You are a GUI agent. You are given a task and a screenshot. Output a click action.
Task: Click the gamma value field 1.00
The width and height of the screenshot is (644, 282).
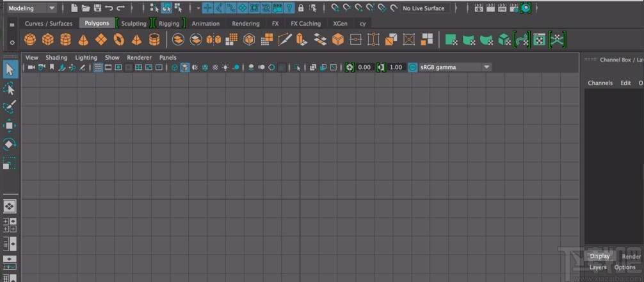coord(396,67)
